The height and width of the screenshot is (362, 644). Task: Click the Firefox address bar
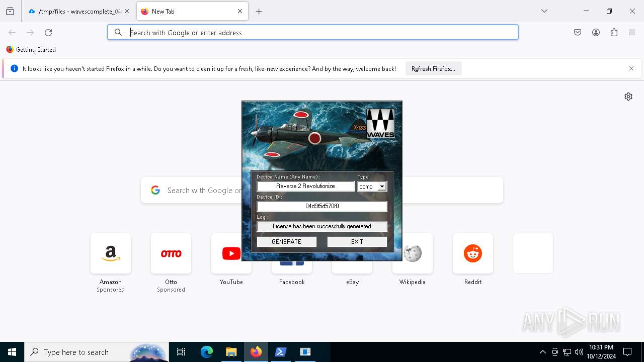click(313, 33)
